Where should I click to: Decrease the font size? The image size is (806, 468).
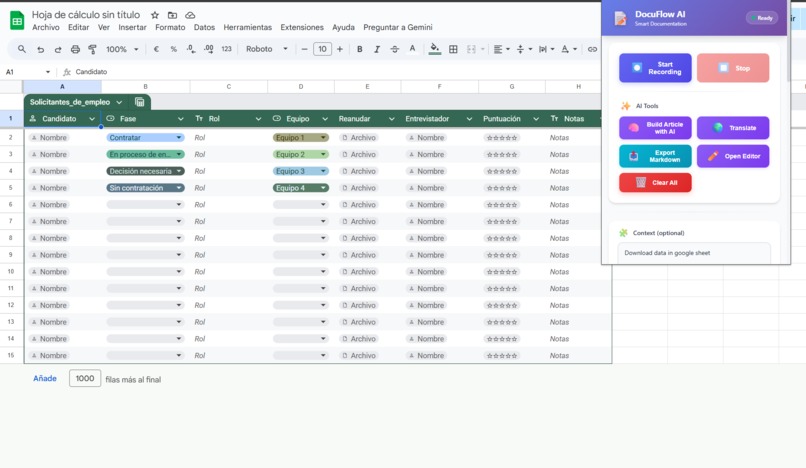point(304,49)
